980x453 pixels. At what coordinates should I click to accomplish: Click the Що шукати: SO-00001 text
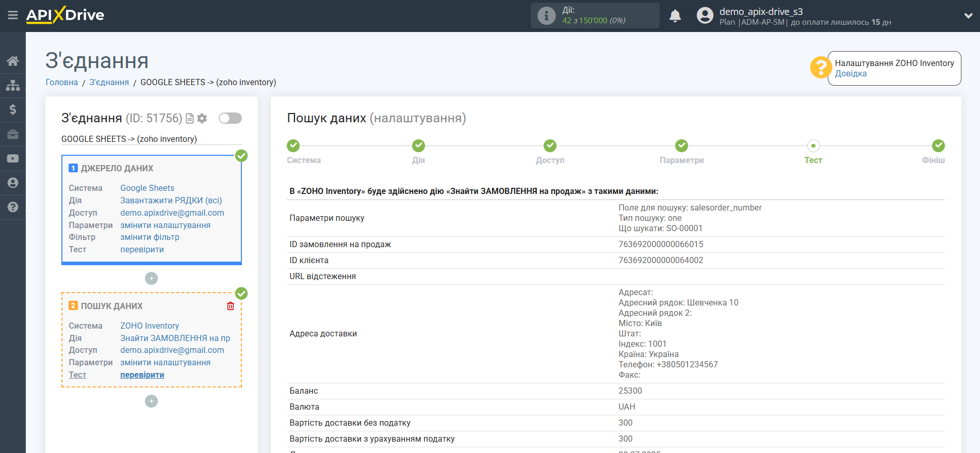pyautogui.click(x=660, y=228)
